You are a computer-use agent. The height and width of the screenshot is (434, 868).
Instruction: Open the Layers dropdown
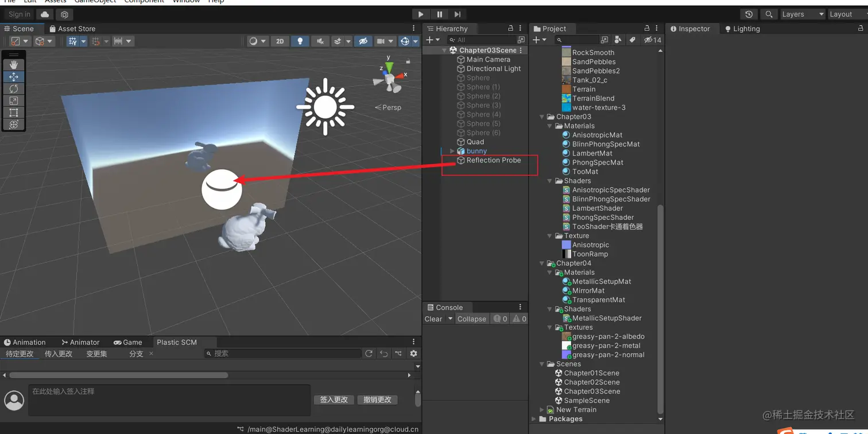pos(803,14)
